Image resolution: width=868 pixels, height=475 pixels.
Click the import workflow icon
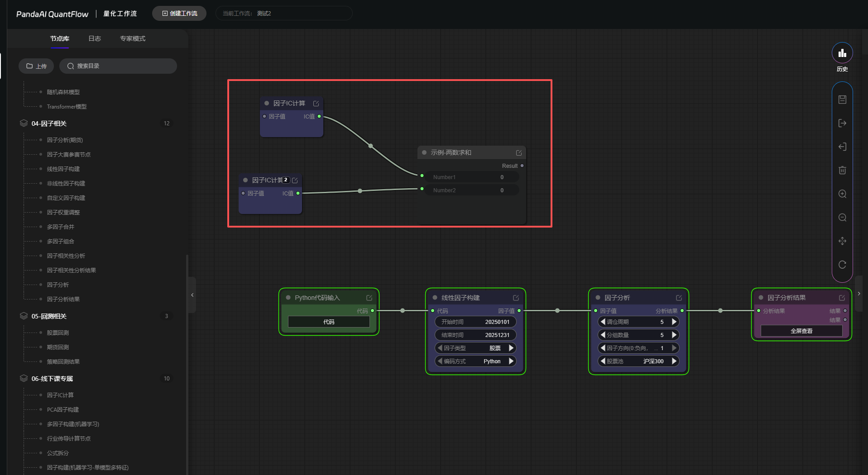pyautogui.click(x=842, y=147)
